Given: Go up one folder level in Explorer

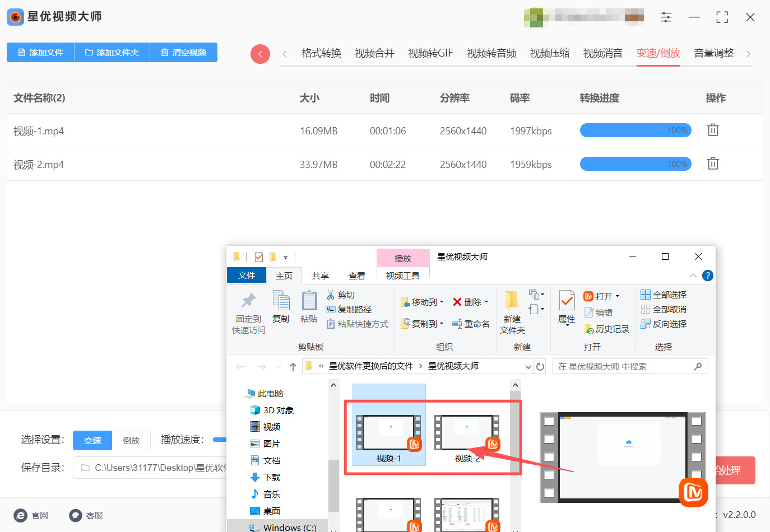Looking at the screenshot, I should pyautogui.click(x=293, y=367).
